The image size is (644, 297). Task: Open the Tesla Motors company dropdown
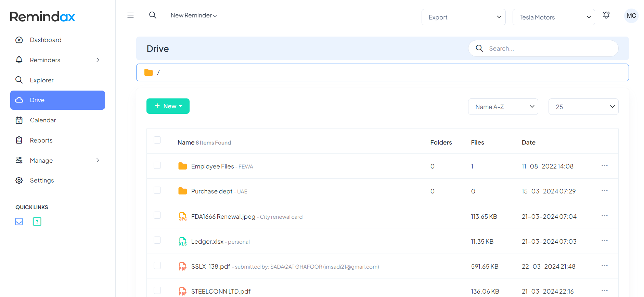(554, 17)
